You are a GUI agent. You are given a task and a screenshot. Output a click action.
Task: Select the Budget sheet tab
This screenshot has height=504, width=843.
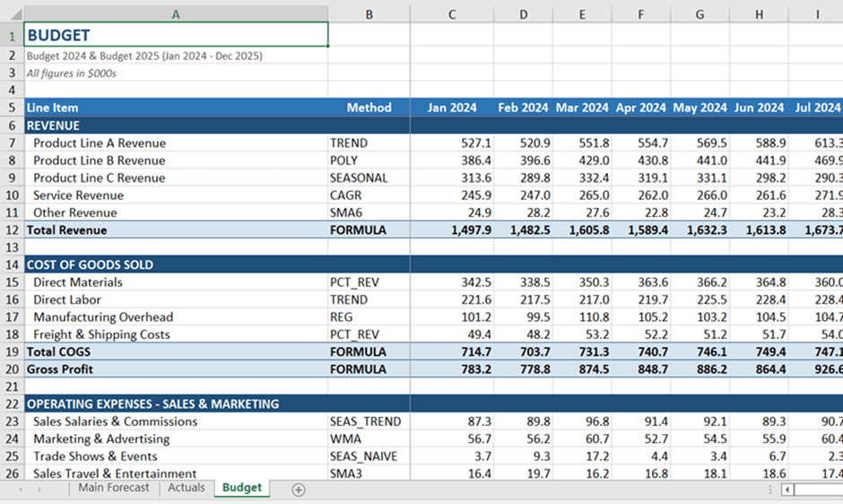(x=242, y=488)
